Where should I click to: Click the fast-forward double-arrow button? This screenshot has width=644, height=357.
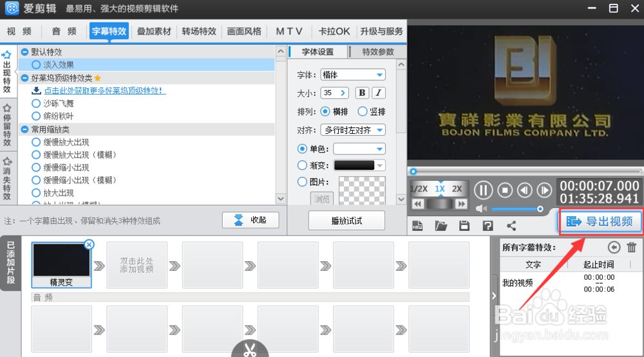pyautogui.click(x=461, y=204)
